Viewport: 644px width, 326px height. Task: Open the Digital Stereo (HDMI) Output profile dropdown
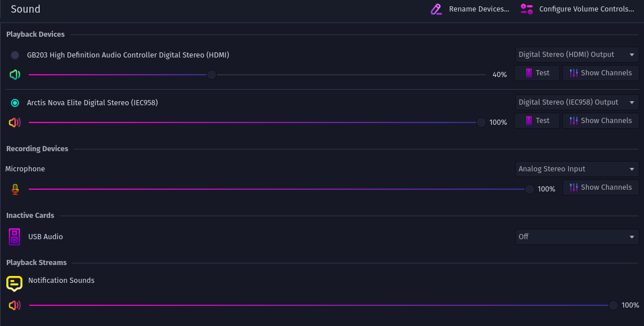[x=577, y=55]
